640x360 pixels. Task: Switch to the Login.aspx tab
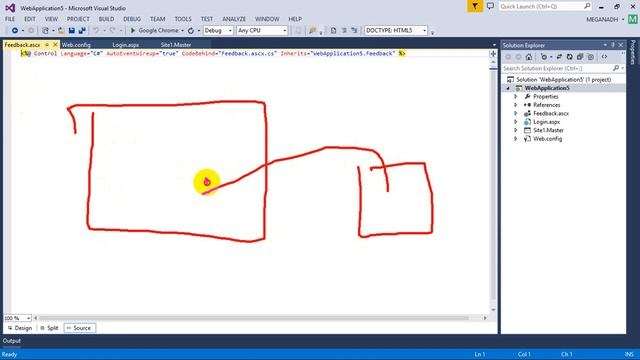point(126,45)
